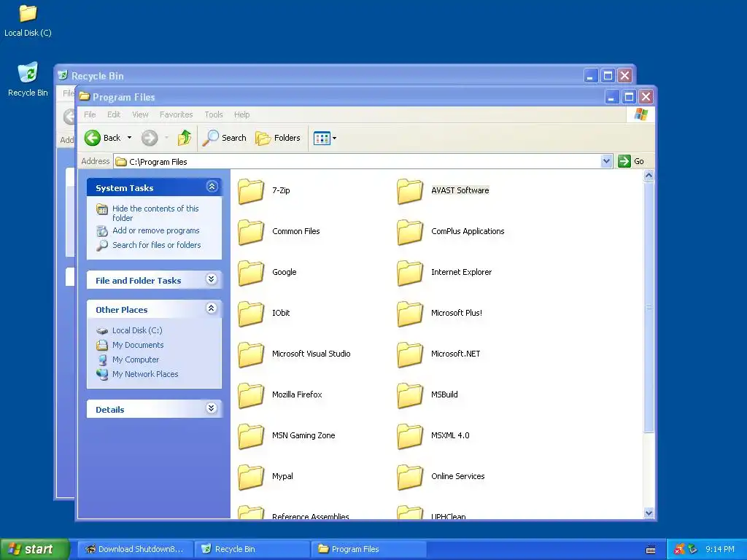
Task: Expand the Address bar dropdown
Action: 606,161
